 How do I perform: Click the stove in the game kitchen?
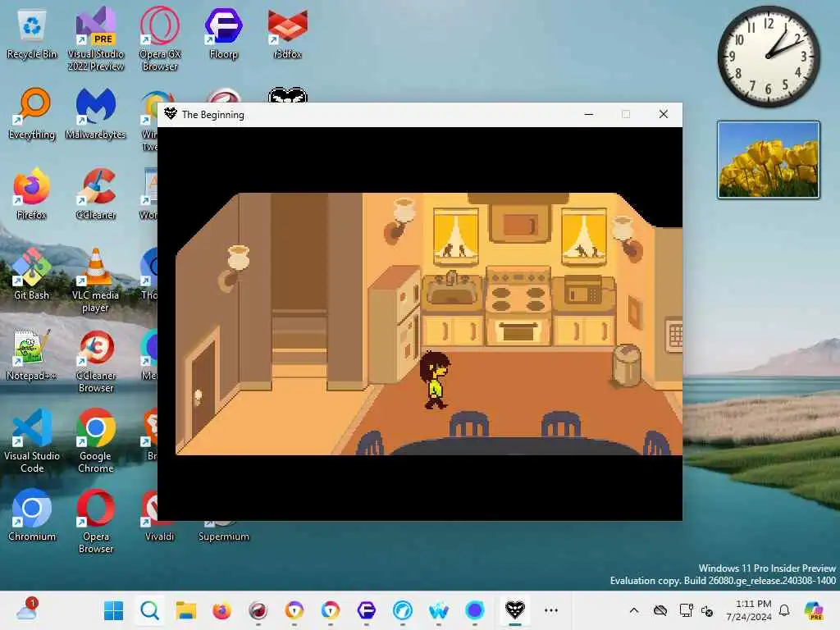[518, 306]
